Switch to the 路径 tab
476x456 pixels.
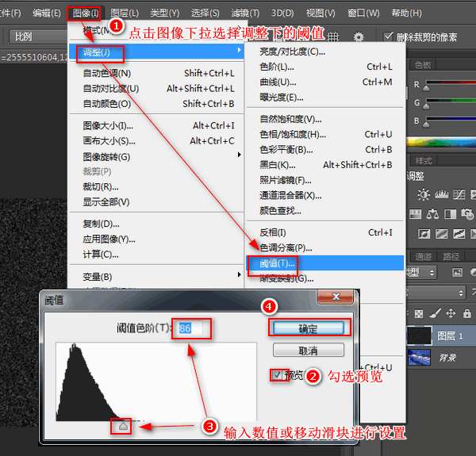(451, 257)
